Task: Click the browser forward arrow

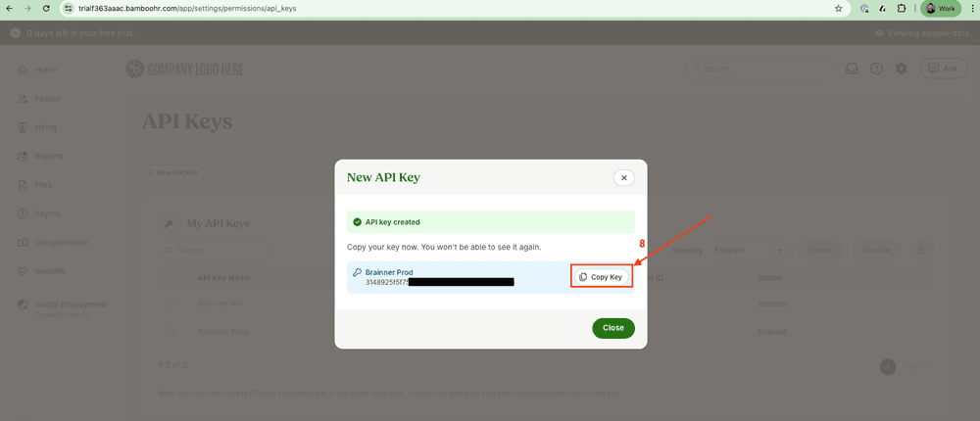Action: coord(27,9)
